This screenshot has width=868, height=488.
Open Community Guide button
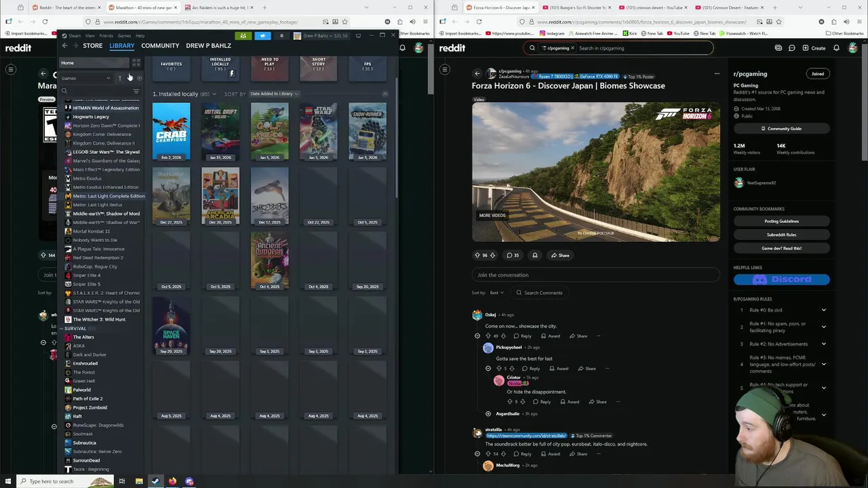[x=781, y=129]
